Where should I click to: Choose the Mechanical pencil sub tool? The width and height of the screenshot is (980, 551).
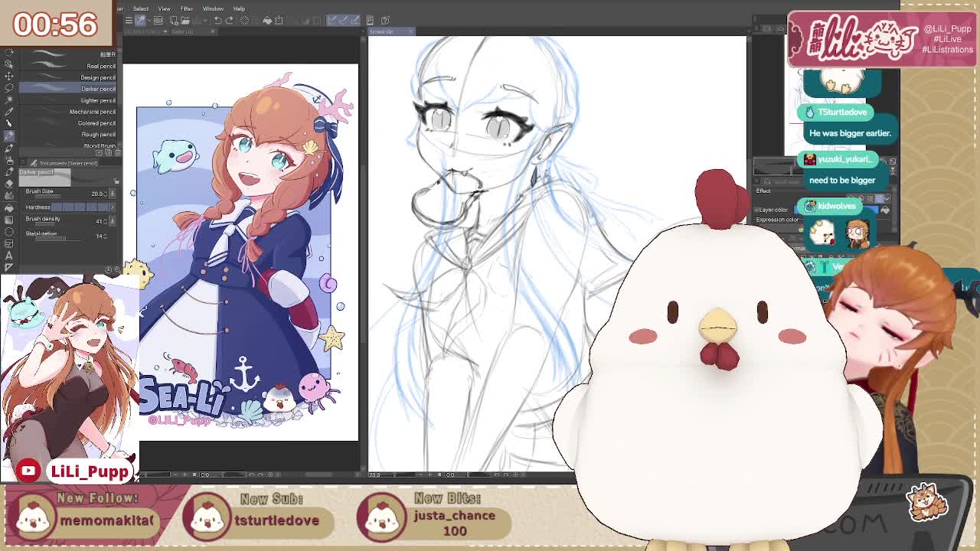pos(68,112)
